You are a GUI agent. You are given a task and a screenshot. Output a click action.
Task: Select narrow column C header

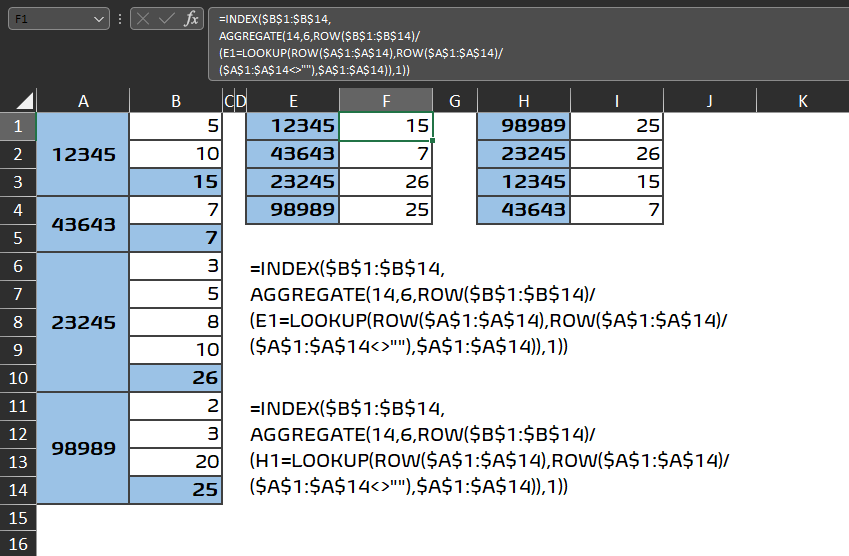(228, 101)
